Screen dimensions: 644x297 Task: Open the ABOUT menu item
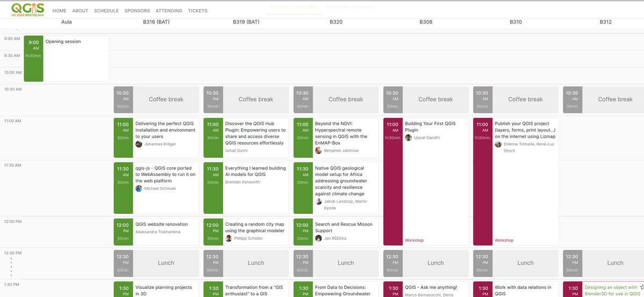coord(80,11)
